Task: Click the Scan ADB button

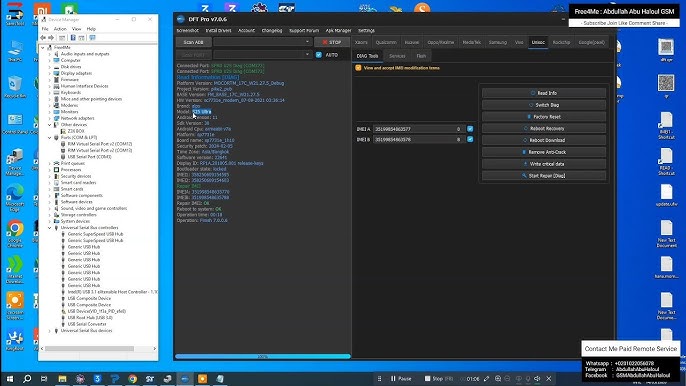Action: (193, 42)
